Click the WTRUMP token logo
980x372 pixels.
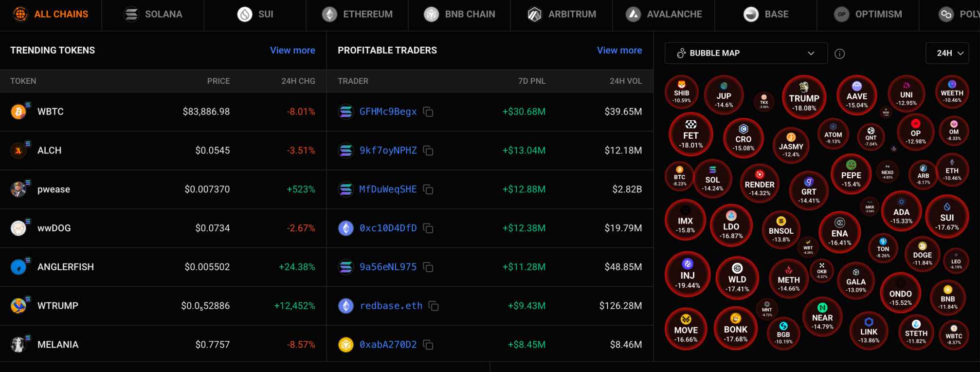pyautogui.click(x=18, y=306)
